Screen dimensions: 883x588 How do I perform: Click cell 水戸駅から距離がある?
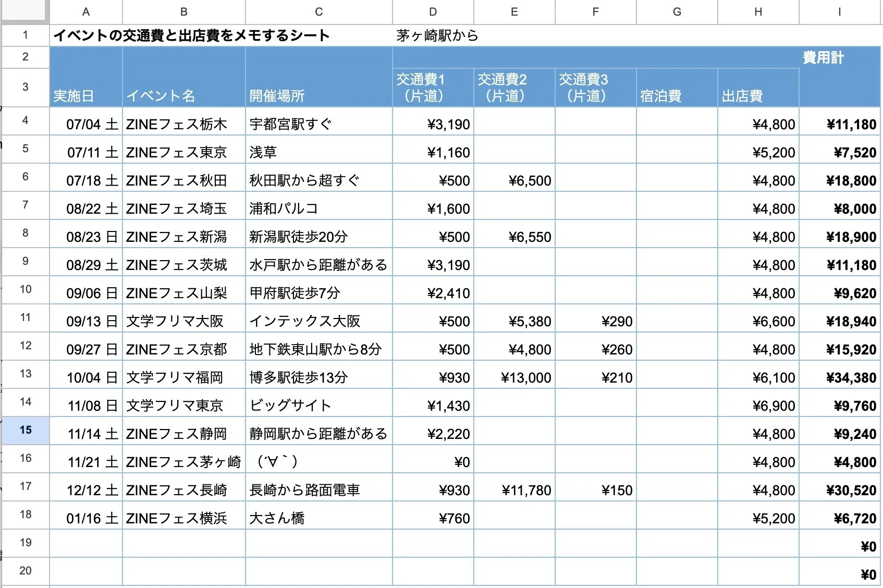(319, 262)
